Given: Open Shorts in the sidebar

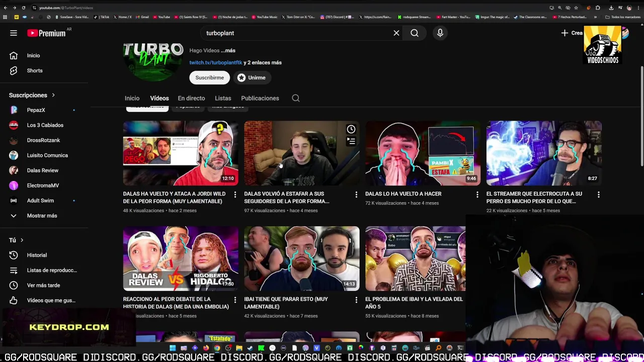Looking at the screenshot, I should tap(34, 70).
